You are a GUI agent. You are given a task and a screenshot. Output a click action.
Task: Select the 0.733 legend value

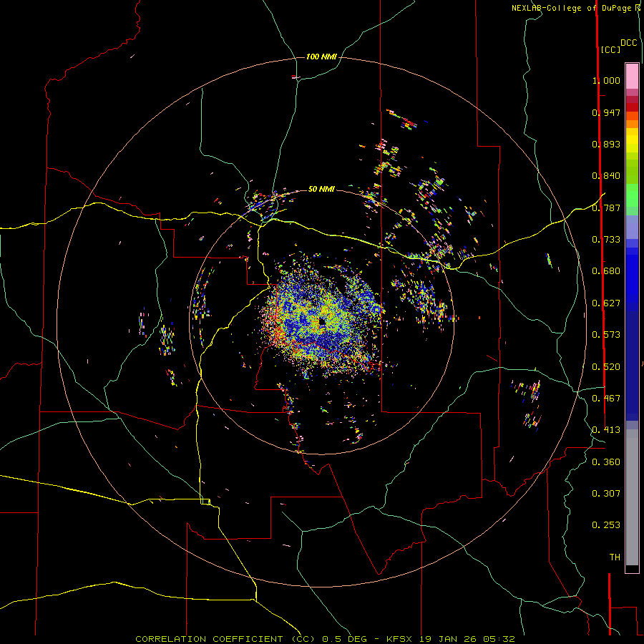click(x=606, y=240)
